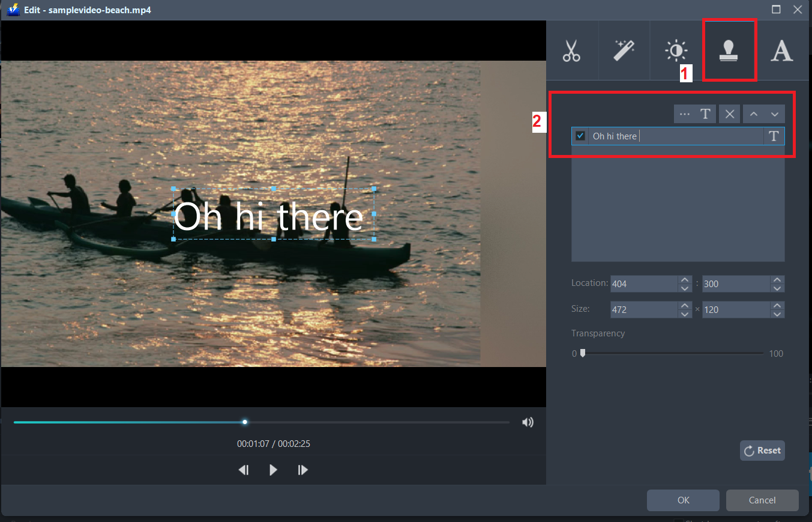The height and width of the screenshot is (522, 812).
Task: Edit text style of 'Oh hi there' watermark
Action: point(774,136)
